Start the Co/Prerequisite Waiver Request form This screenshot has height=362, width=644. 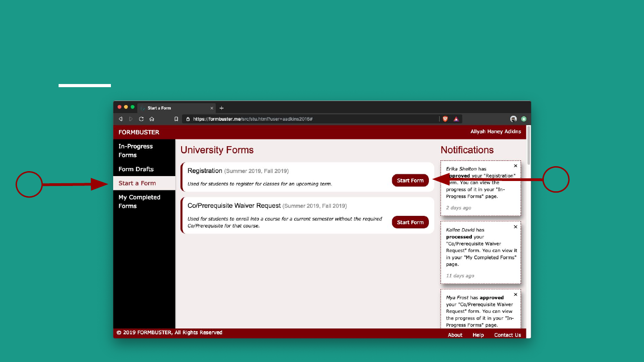coord(410,222)
